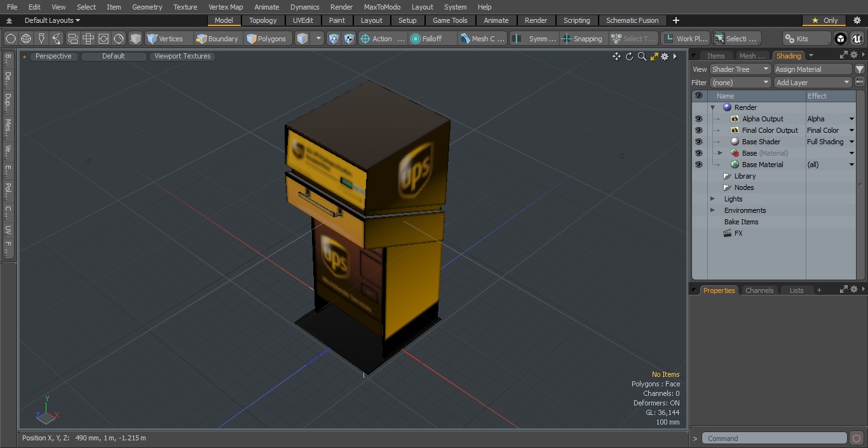Toggle visibility of Final Color Output

point(699,130)
